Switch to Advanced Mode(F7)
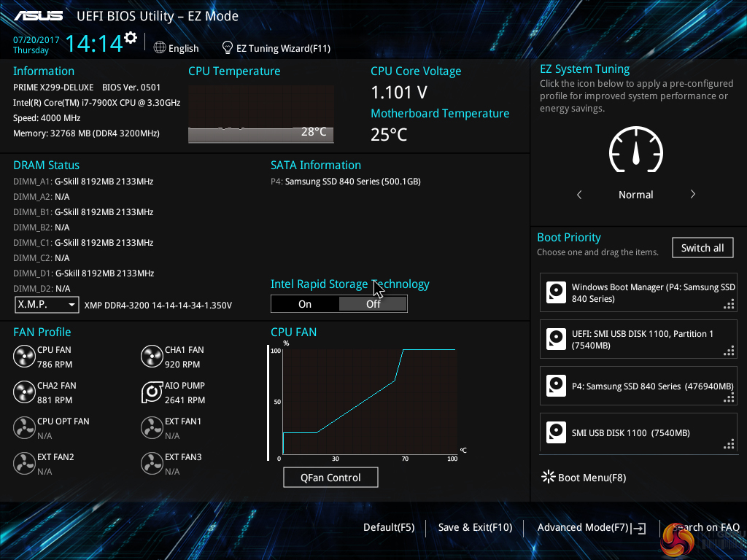 pyautogui.click(x=583, y=527)
